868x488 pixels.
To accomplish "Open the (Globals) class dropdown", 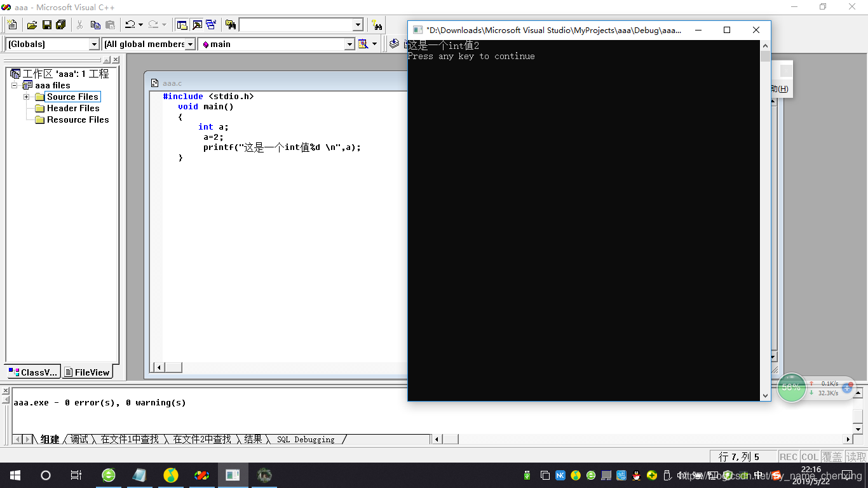I will (95, 44).
